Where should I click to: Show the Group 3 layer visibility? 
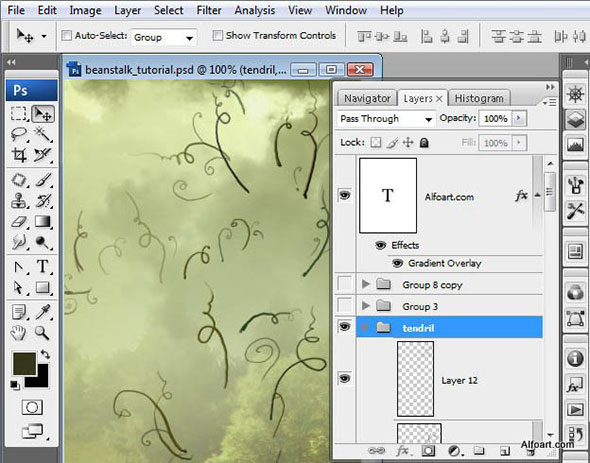[x=345, y=305]
